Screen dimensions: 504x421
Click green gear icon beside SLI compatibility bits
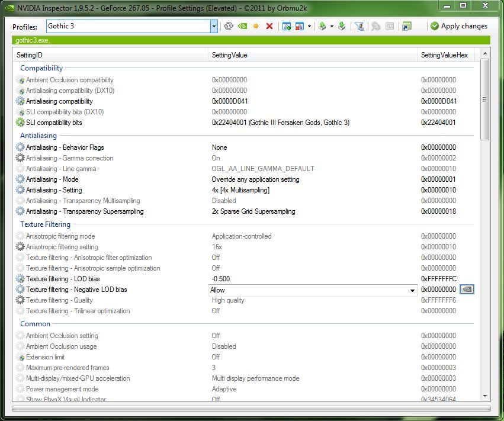tap(20, 123)
